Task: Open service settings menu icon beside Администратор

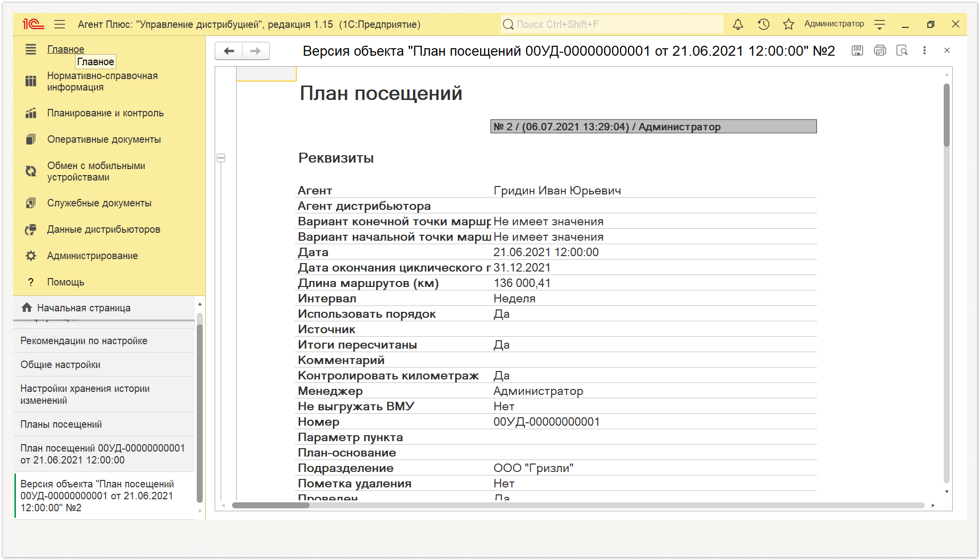Action: [880, 24]
